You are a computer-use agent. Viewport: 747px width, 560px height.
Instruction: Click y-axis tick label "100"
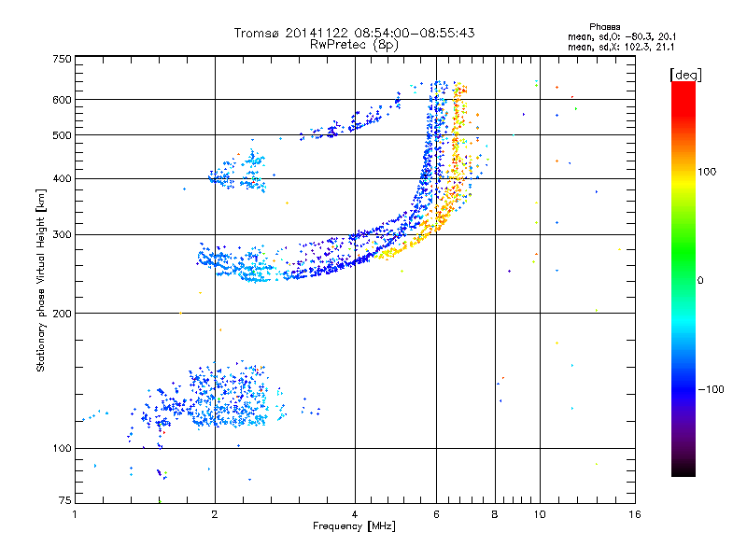(62, 449)
